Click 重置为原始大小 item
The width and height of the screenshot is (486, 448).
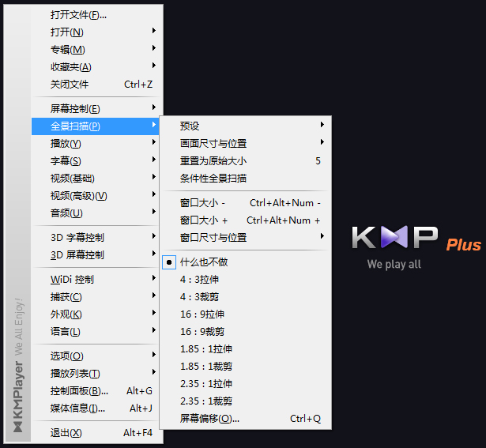[x=213, y=160]
